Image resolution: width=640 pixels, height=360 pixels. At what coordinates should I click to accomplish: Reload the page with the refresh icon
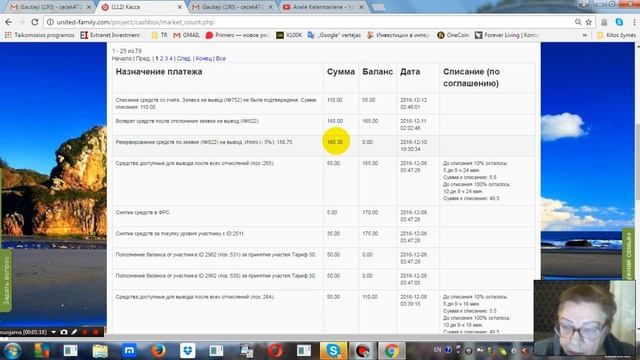[x=35, y=22]
